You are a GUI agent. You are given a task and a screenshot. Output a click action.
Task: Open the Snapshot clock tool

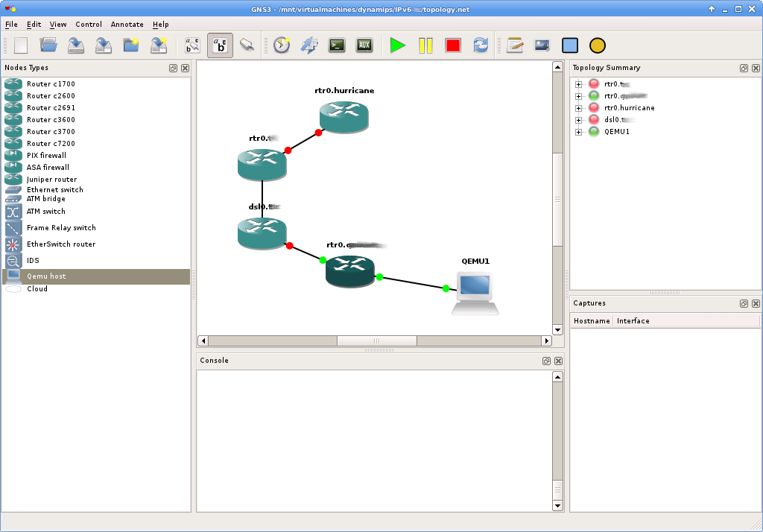coord(282,45)
